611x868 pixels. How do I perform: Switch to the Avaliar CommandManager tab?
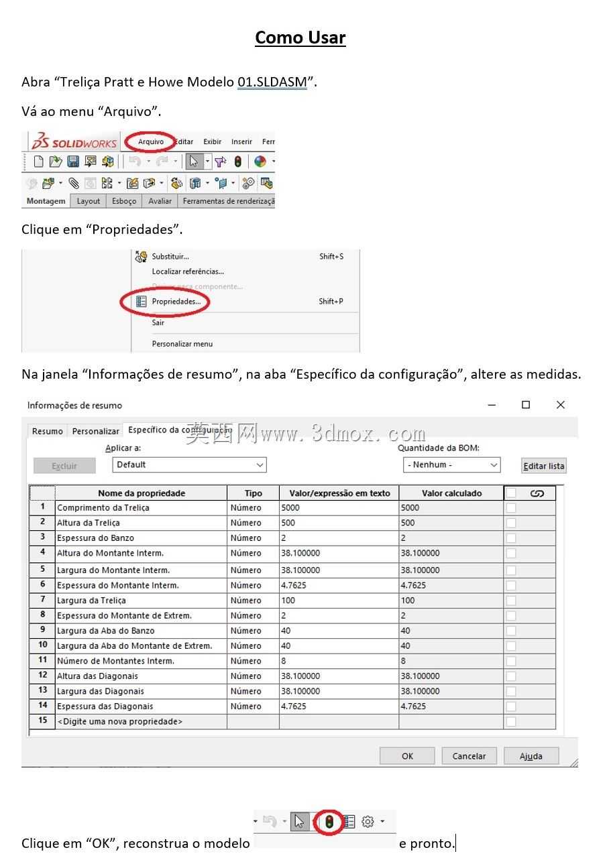160,201
